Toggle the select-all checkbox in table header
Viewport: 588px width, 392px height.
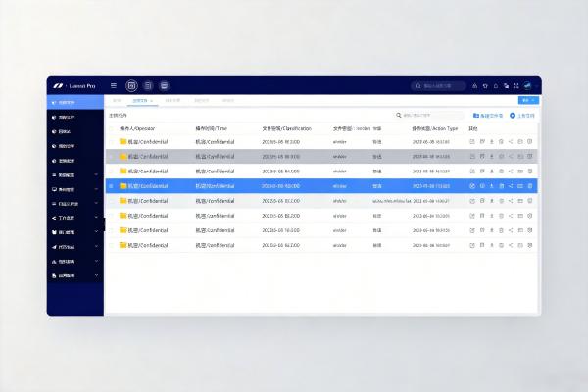(112, 128)
